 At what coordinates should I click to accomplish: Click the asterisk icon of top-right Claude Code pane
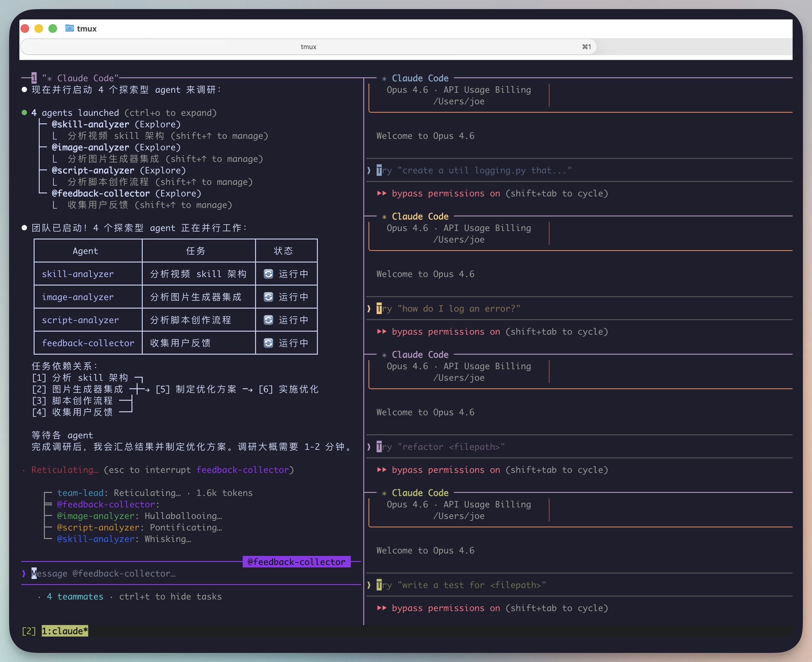384,79
